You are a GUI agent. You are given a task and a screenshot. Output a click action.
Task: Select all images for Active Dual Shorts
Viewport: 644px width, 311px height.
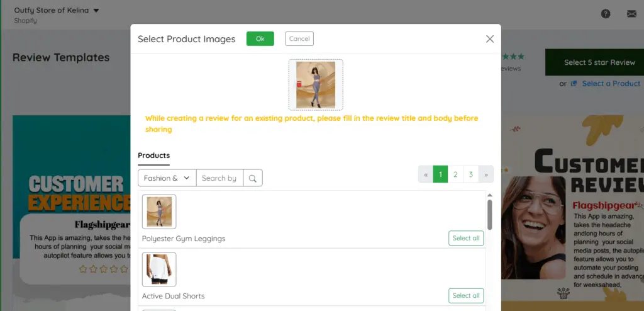(466, 295)
